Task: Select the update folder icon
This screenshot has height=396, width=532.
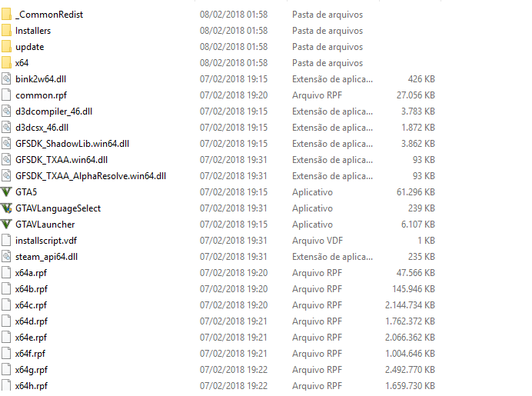Action: coord(6,46)
